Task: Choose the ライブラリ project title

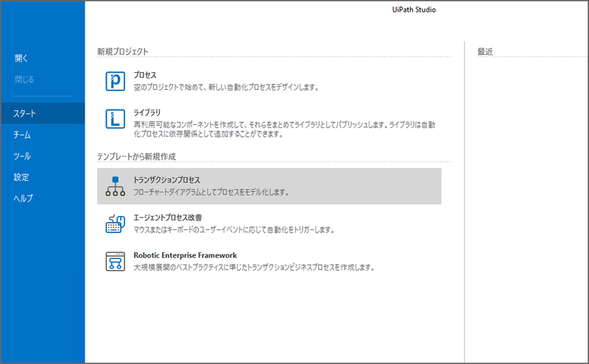Action: point(147,113)
